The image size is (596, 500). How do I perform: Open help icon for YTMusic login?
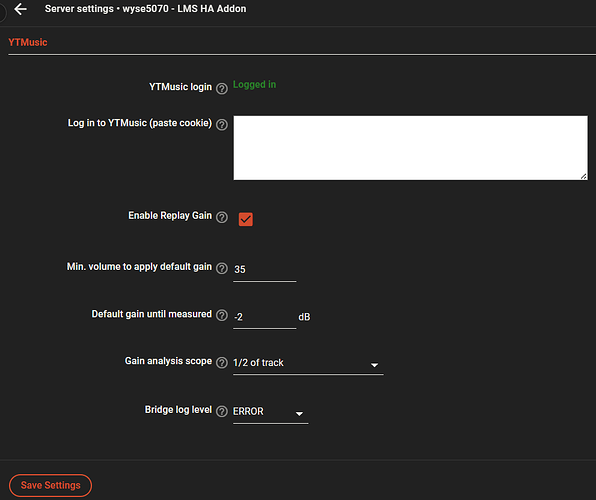(x=222, y=89)
